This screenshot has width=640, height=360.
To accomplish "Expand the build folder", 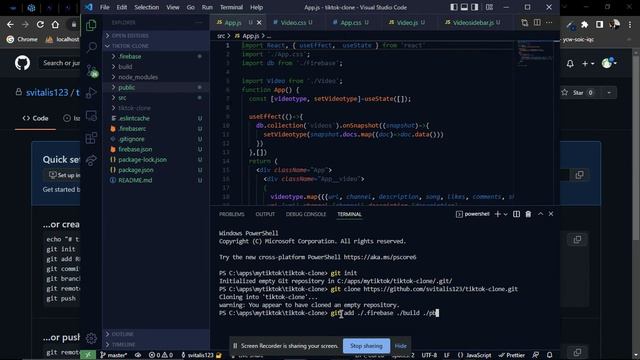I will pyautogui.click(x=156, y=67).
